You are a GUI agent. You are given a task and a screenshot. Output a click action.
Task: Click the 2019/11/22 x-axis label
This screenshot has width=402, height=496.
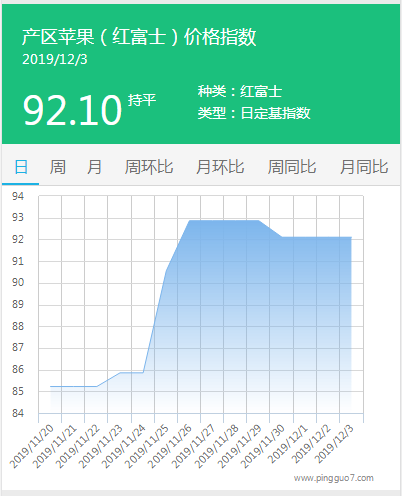tap(78, 446)
